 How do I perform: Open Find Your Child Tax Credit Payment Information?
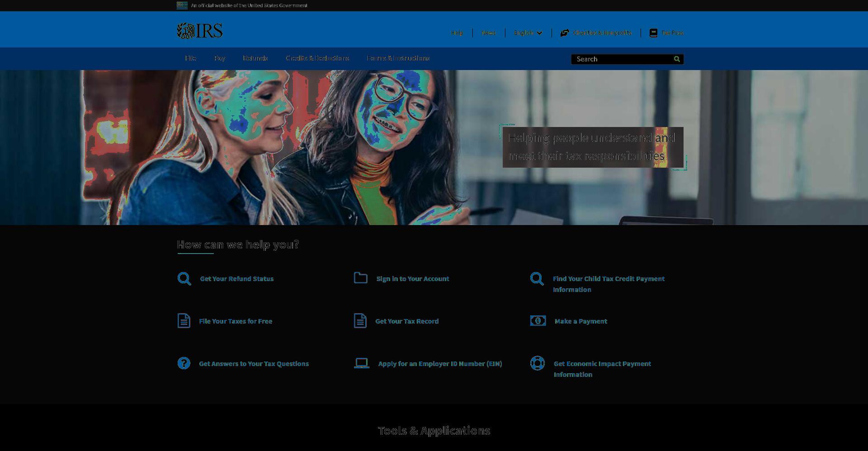coord(609,284)
